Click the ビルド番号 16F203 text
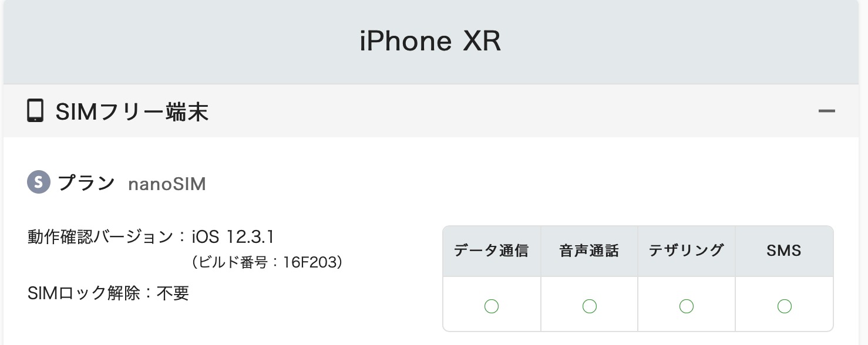The image size is (868, 345). point(267,262)
